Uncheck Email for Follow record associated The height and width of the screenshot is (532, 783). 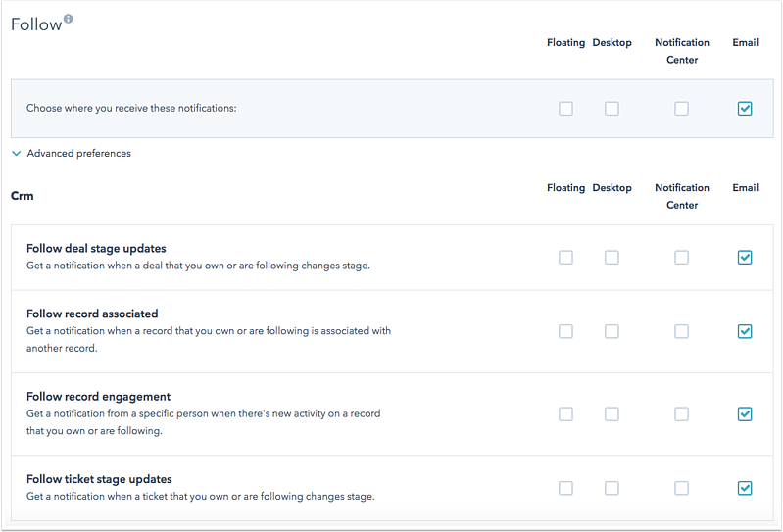pos(745,332)
